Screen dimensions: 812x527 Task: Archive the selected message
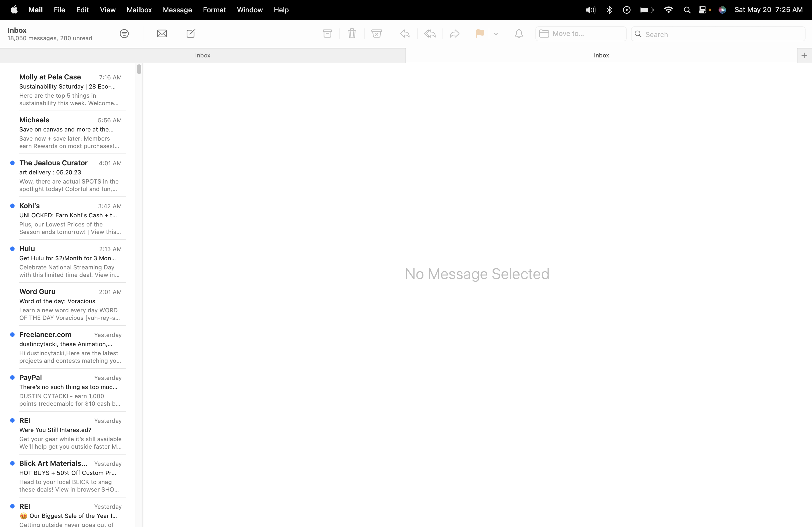(x=327, y=33)
